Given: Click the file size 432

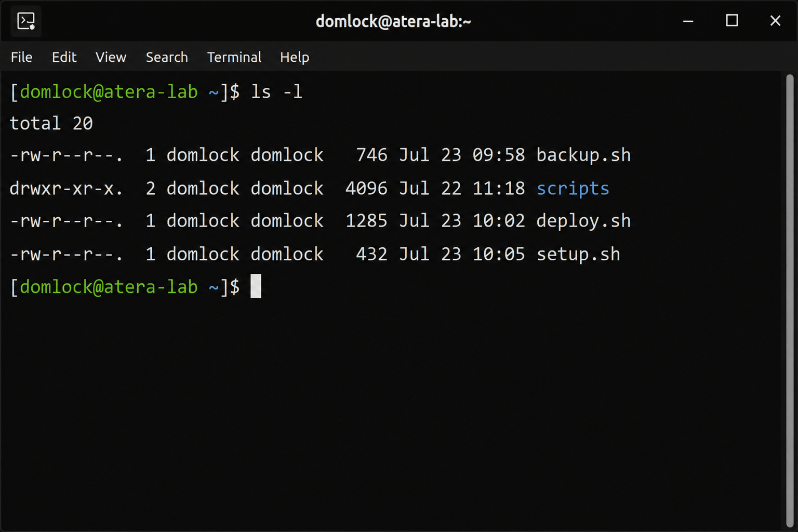Looking at the screenshot, I should click(371, 254).
